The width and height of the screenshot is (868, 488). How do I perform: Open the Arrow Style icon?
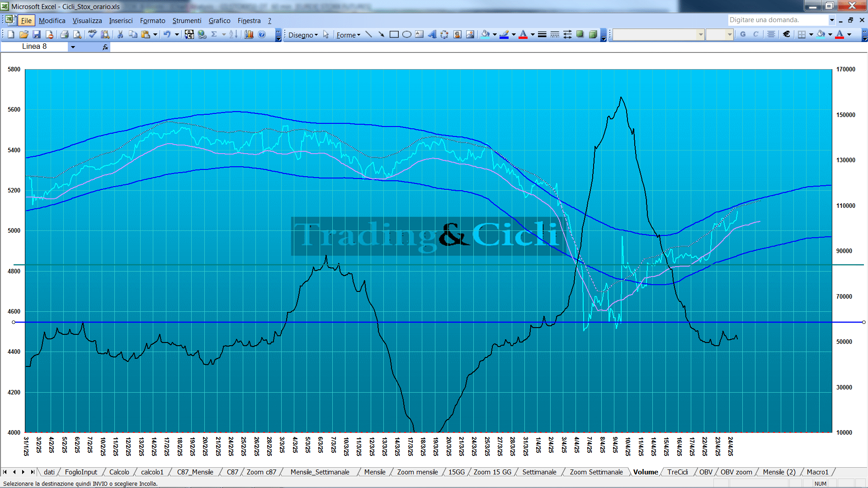coord(567,34)
